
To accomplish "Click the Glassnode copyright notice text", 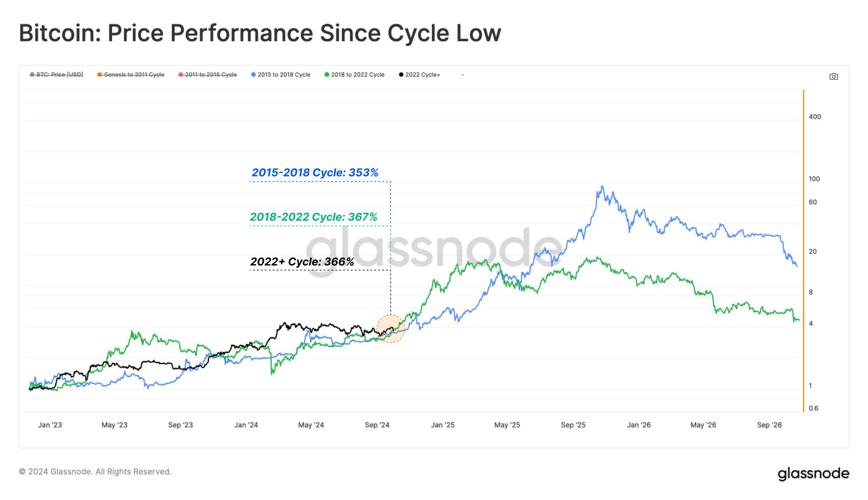I will pos(95,471).
